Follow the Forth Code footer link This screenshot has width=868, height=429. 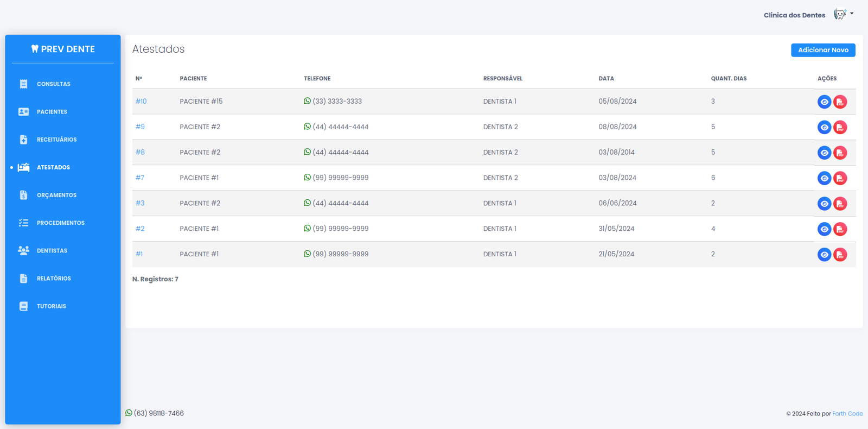(847, 414)
